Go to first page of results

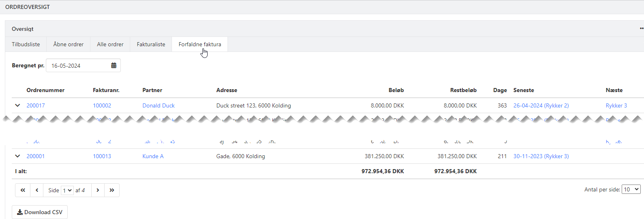[x=23, y=190]
